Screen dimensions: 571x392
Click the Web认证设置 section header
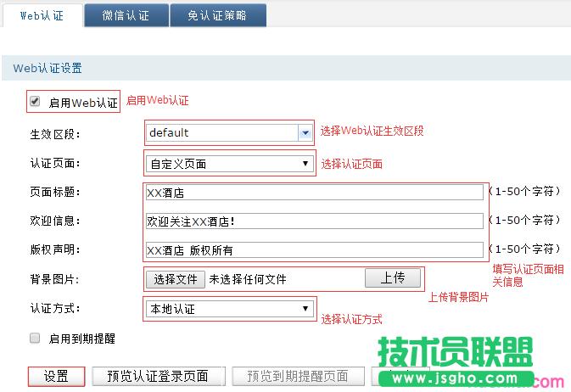click(x=48, y=68)
